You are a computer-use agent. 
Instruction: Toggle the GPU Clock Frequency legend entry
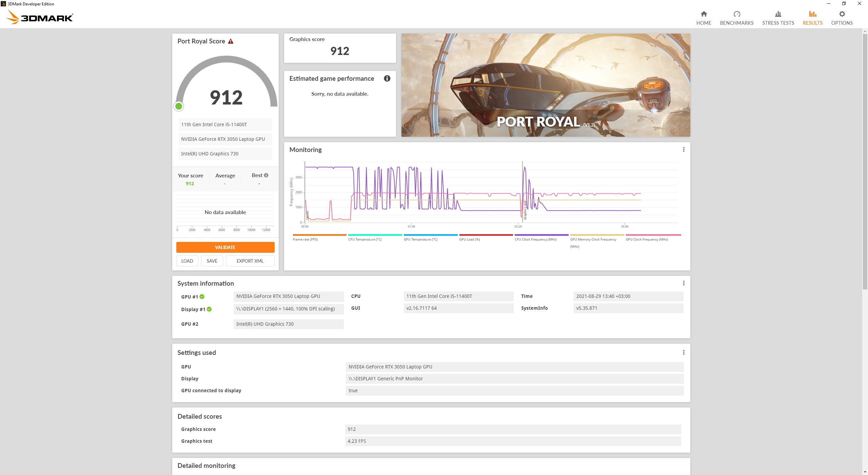(653, 238)
